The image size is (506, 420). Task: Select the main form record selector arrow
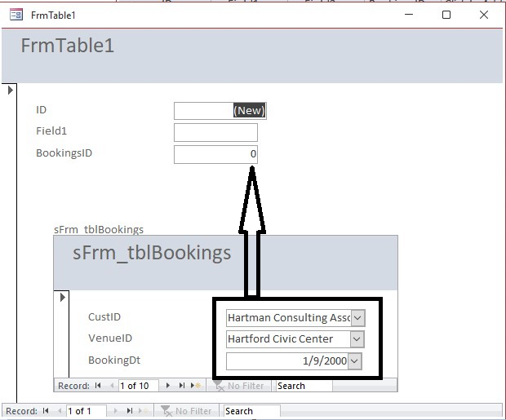tap(10, 90)
